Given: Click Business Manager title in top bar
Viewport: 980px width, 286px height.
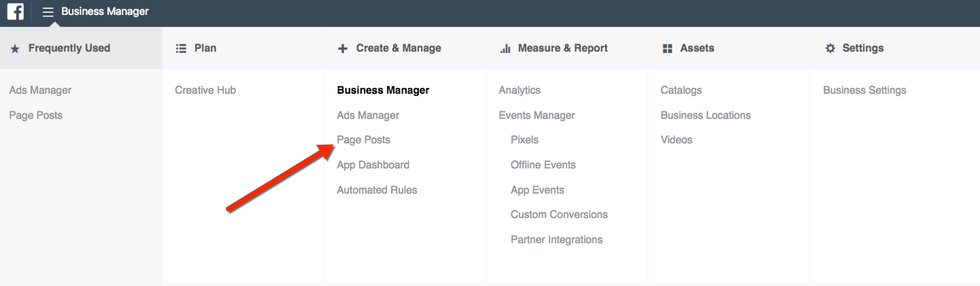Looking at the screenshot, I should click(x=105, y=12).
